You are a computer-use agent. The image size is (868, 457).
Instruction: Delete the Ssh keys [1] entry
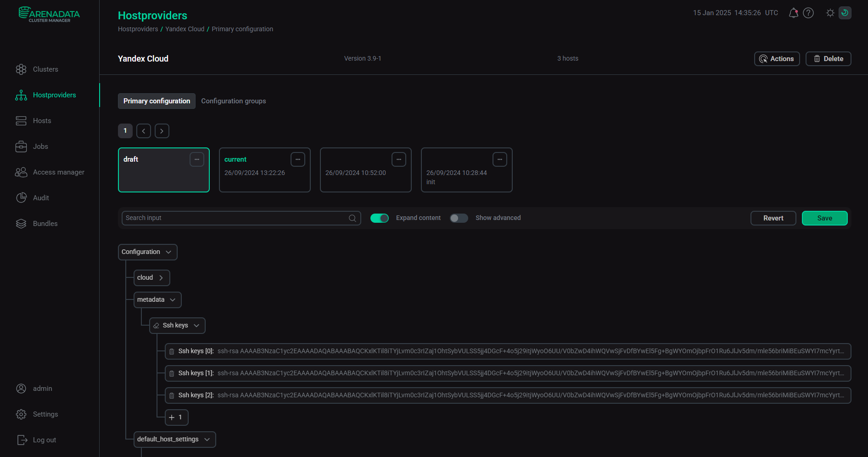tap(172, 373)
